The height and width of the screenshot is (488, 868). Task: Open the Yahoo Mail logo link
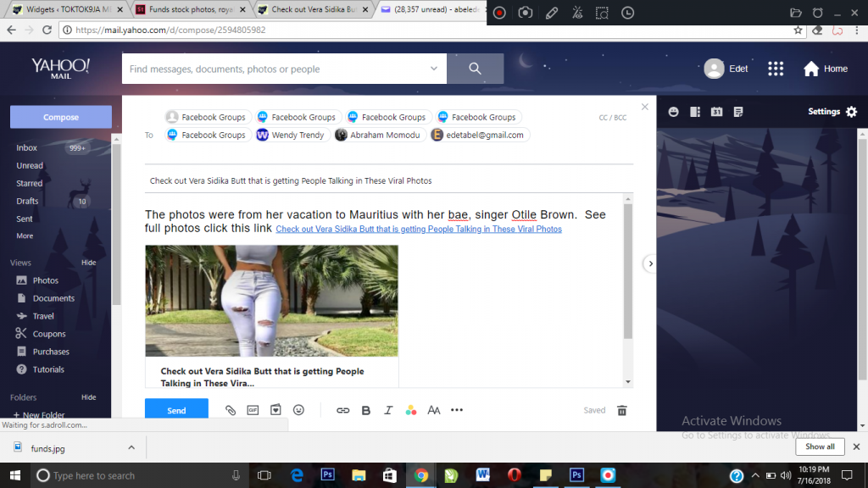(x=60, y=68)
